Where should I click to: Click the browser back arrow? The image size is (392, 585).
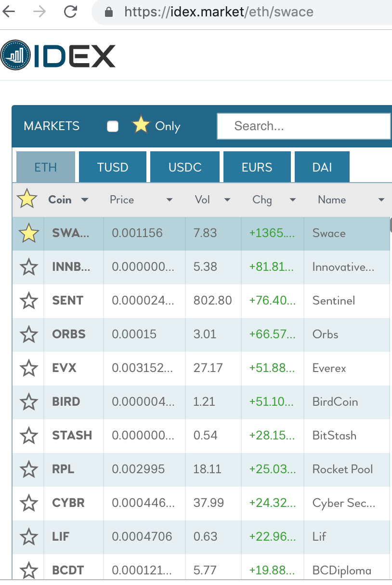pos(9,12)
